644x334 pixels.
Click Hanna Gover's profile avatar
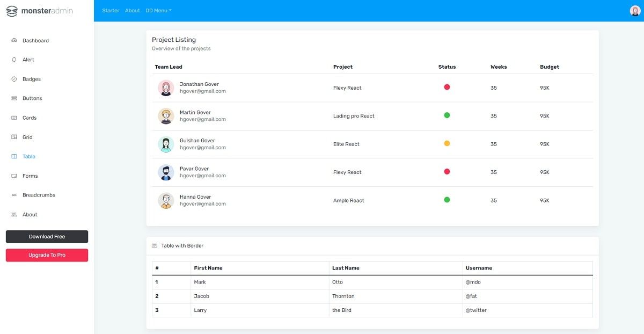(x=166, y=200)
